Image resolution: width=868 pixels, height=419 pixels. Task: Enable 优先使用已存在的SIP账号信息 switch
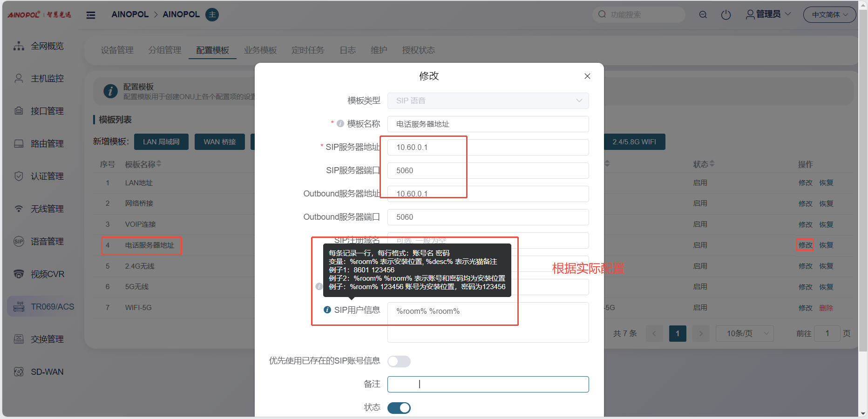point(399,361)
